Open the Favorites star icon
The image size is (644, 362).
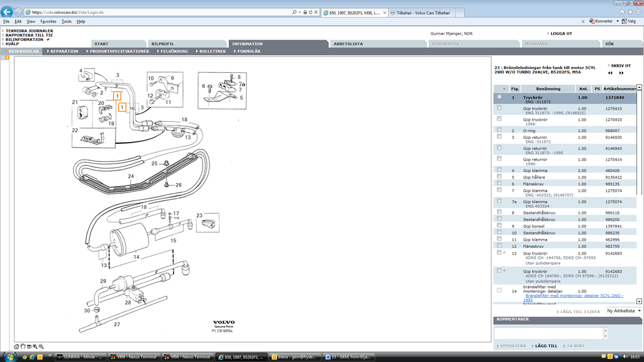[630, 13]
